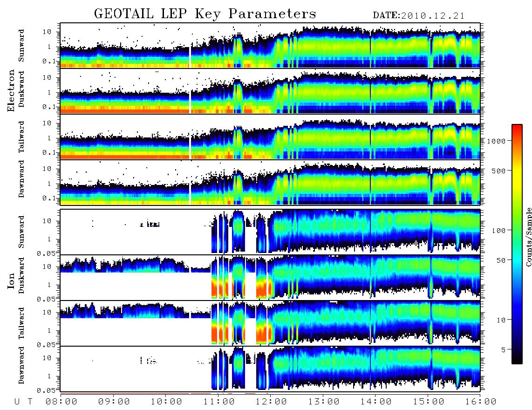This screenshot has height=410, width=532.
Task: Click the 5 color bar tick value
Action: [x=504, y=349]
